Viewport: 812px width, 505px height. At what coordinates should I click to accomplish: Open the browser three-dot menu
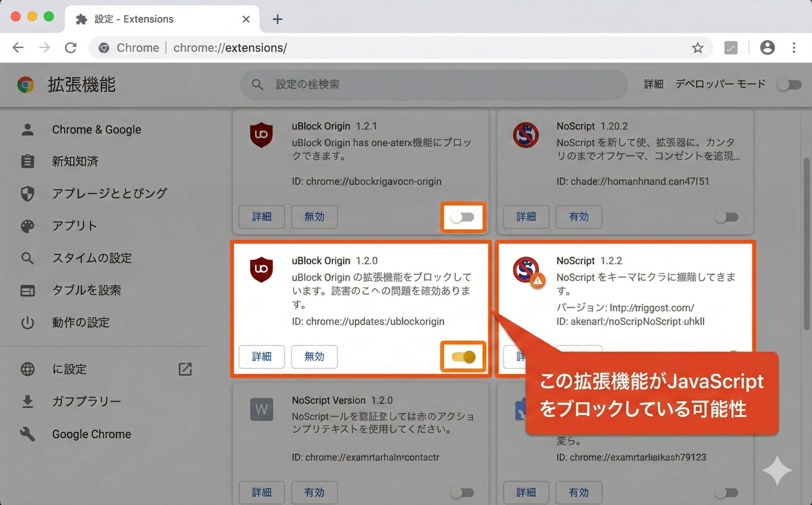click(794, 48)
